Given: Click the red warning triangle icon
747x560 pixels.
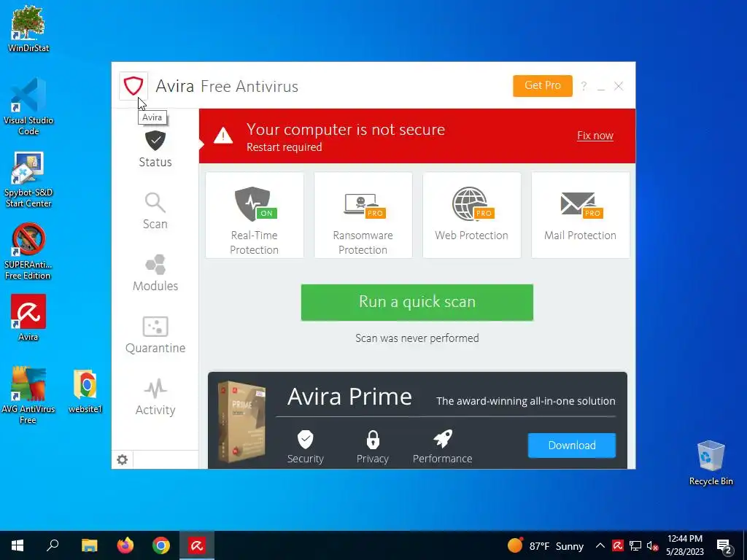Looking at the screenshot, I should (223, 136).
